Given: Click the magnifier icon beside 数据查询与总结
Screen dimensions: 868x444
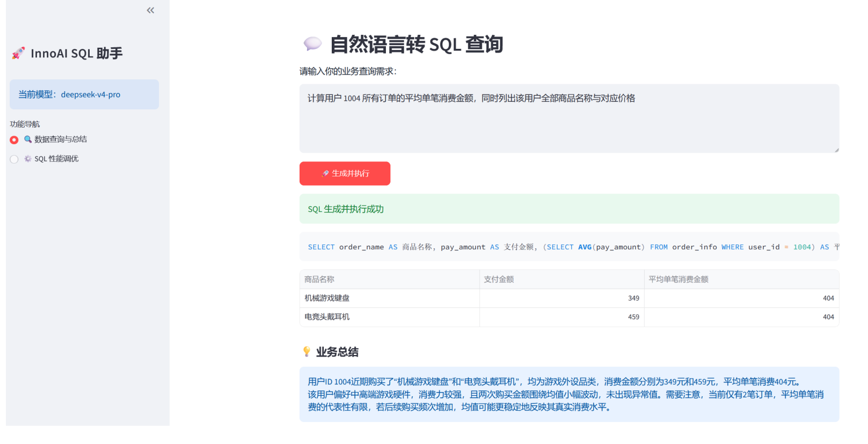Looking at the screenshot, I should [28, 139].
